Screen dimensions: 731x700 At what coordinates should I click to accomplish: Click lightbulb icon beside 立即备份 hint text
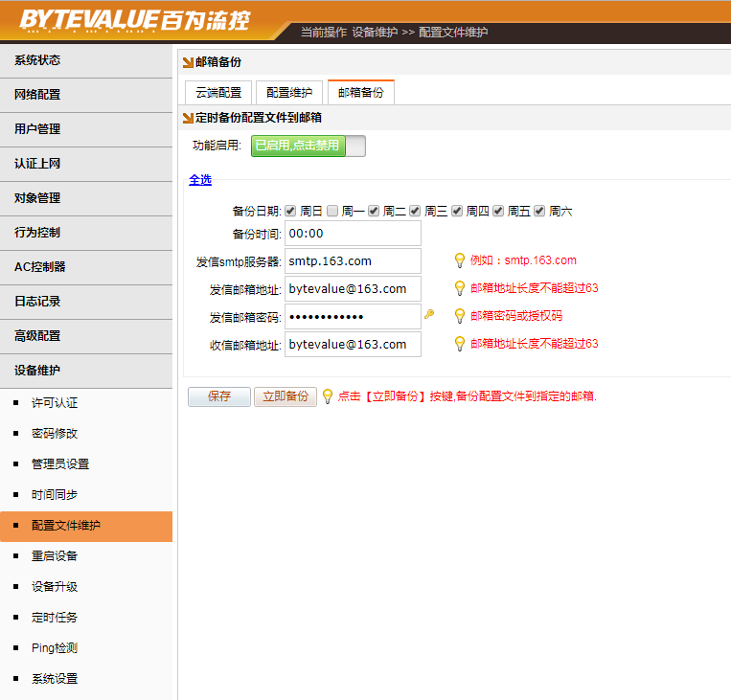(328, 396)
